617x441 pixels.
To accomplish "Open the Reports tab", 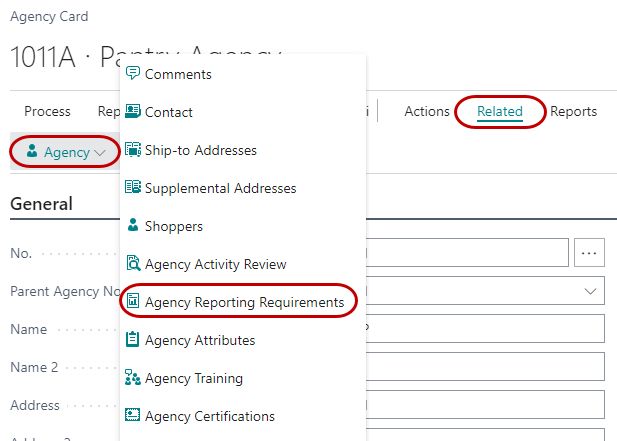I will [x=573, y=111].
